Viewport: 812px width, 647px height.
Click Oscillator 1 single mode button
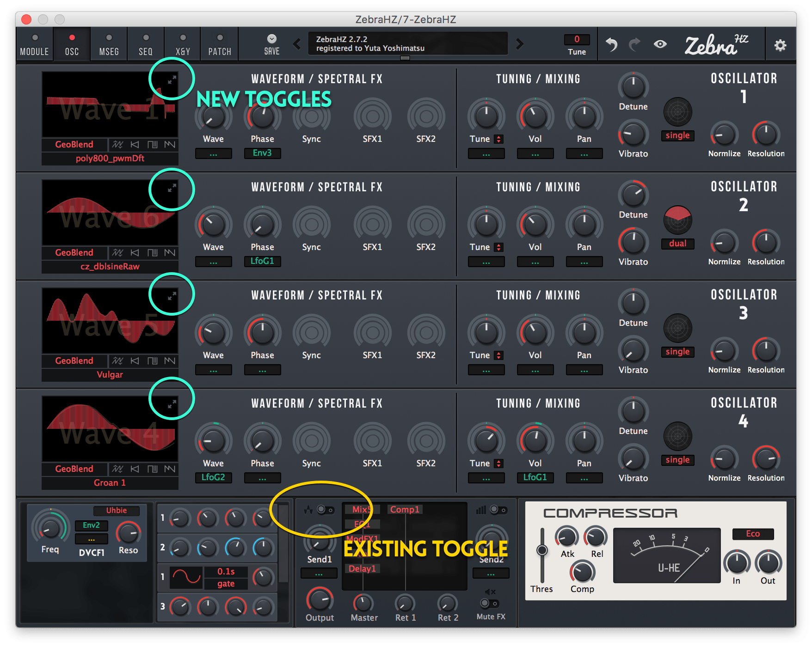pyautogui.click(x=677, y=136)
